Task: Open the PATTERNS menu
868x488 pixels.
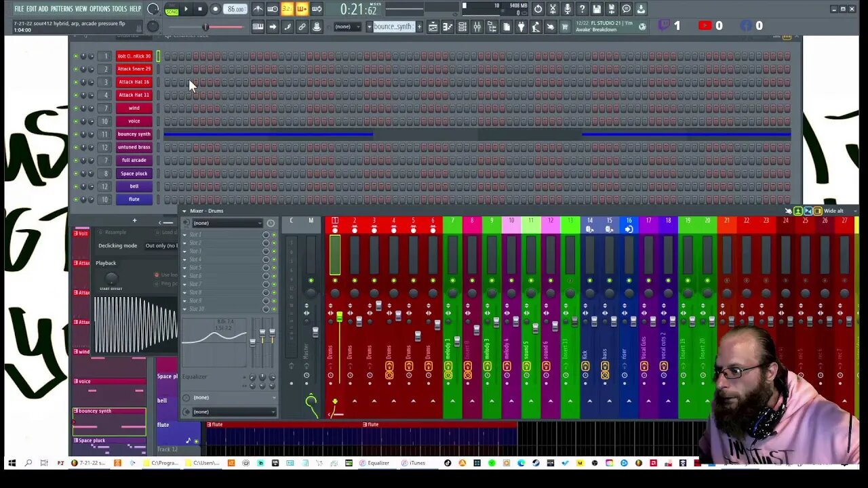Action: 62,9
